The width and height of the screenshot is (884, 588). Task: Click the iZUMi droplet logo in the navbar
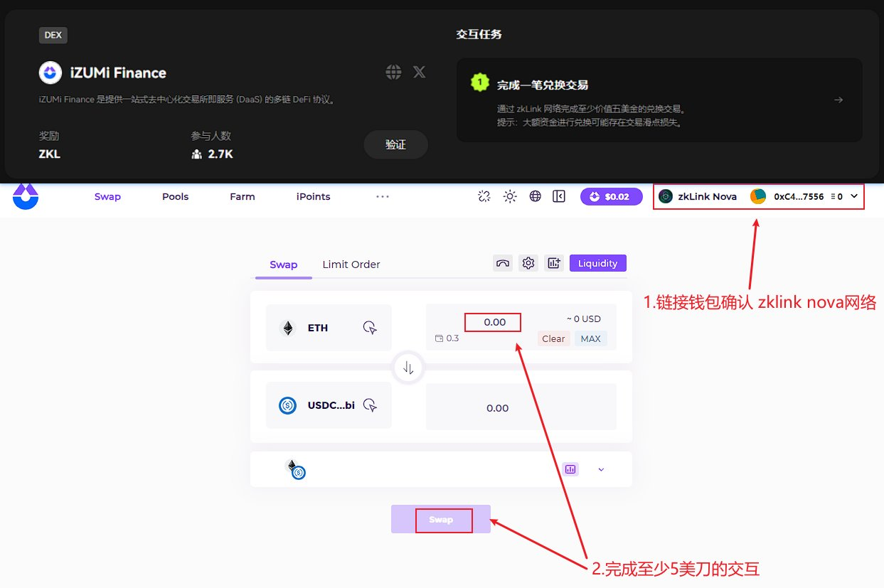coord(26,197)
